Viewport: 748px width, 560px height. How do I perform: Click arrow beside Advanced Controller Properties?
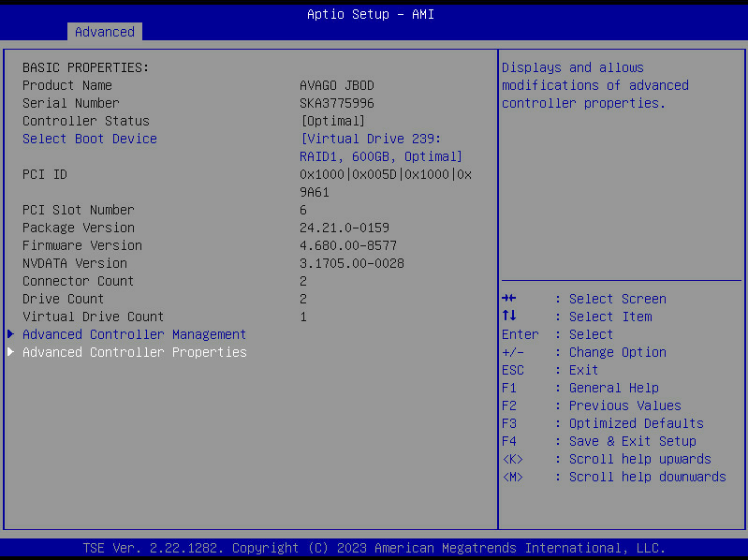click(10, 352)
